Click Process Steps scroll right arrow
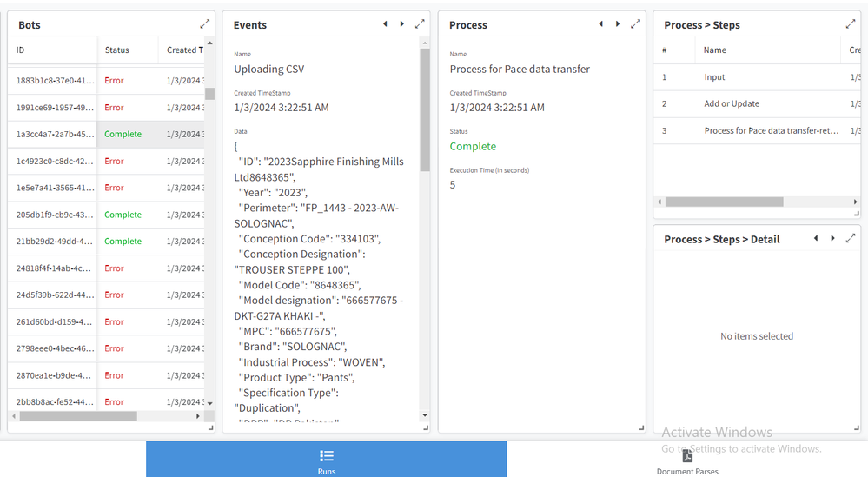Screen dimensions: 868x477 (855, 202)
